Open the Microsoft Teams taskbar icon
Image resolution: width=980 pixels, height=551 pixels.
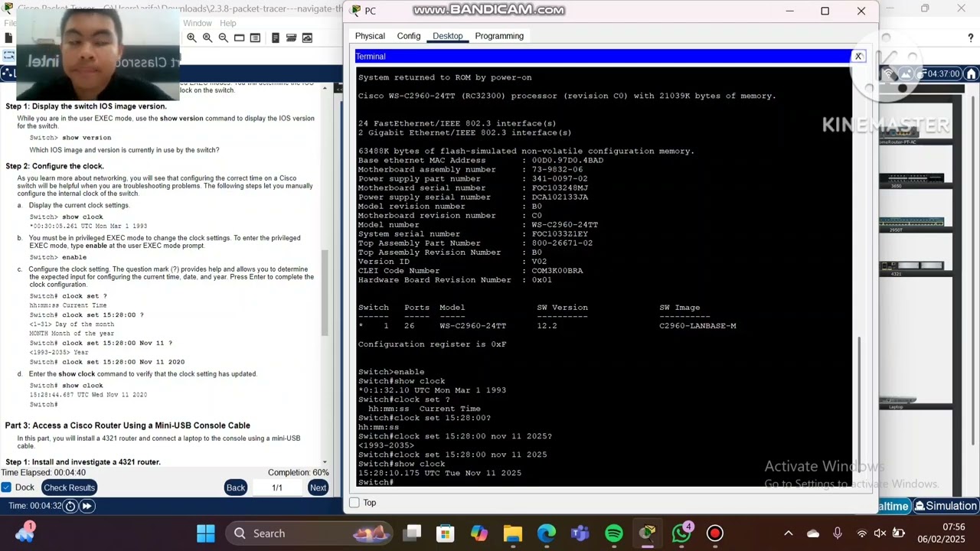point(580,533)
